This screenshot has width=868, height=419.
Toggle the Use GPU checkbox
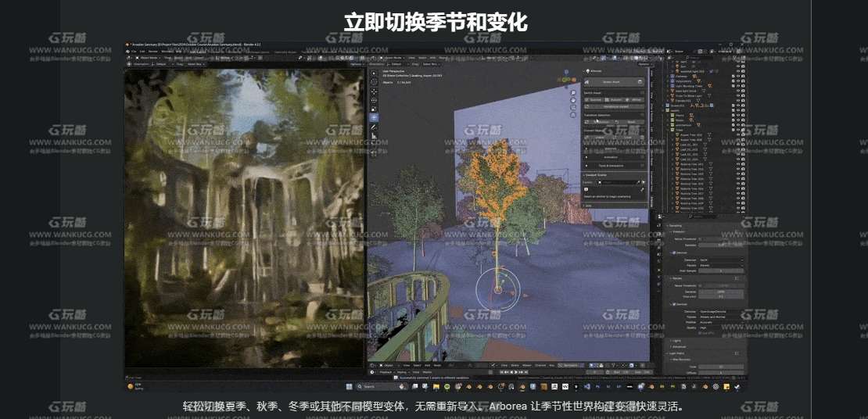(x=700, y=333)
